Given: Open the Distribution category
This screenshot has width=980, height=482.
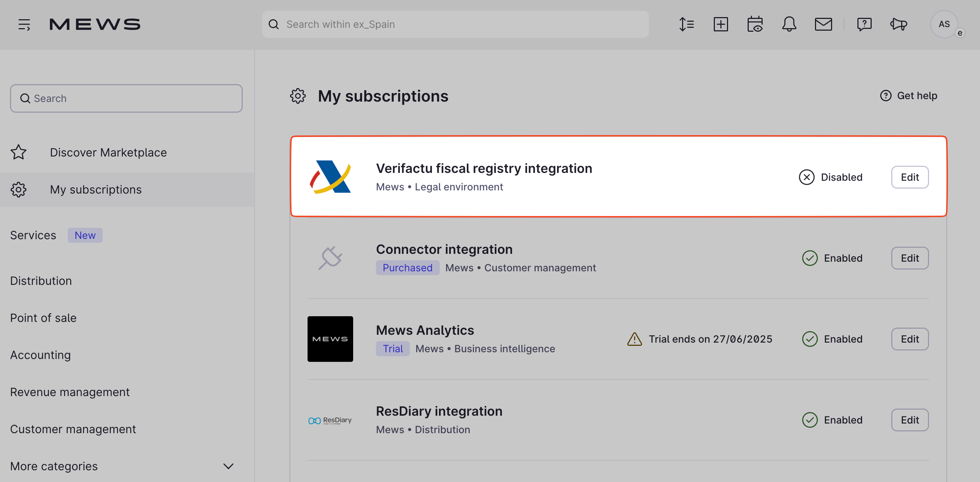Looking at the screenshot, I should [41, 281].
